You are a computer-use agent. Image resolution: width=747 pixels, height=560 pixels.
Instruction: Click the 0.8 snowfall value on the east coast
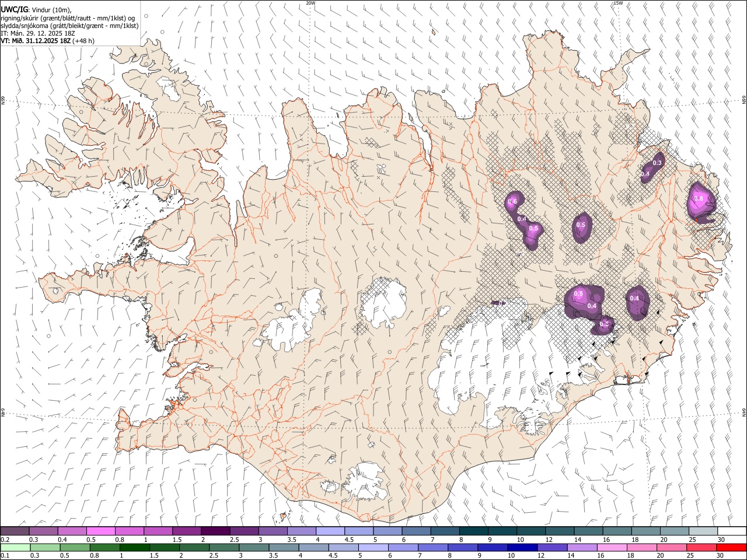[697, 199]
